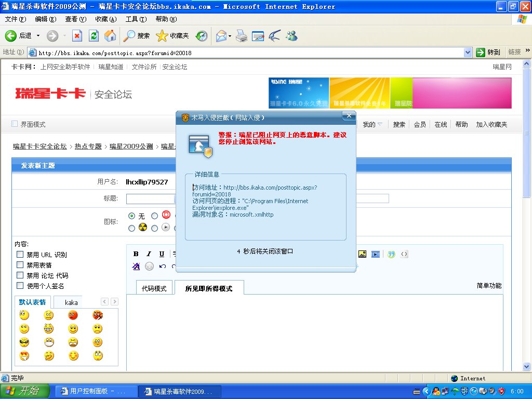Apply Italic formatting in editor
Image resolution: width=532 pixels, height=399 pixels.
pos(149,254)
